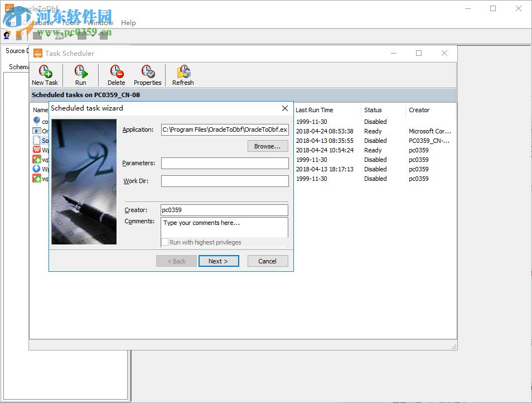Viewport: 532px width, 403px height.
Task: Click the user silhouette icon below the menu bar
Action: [x=7, y=35]
